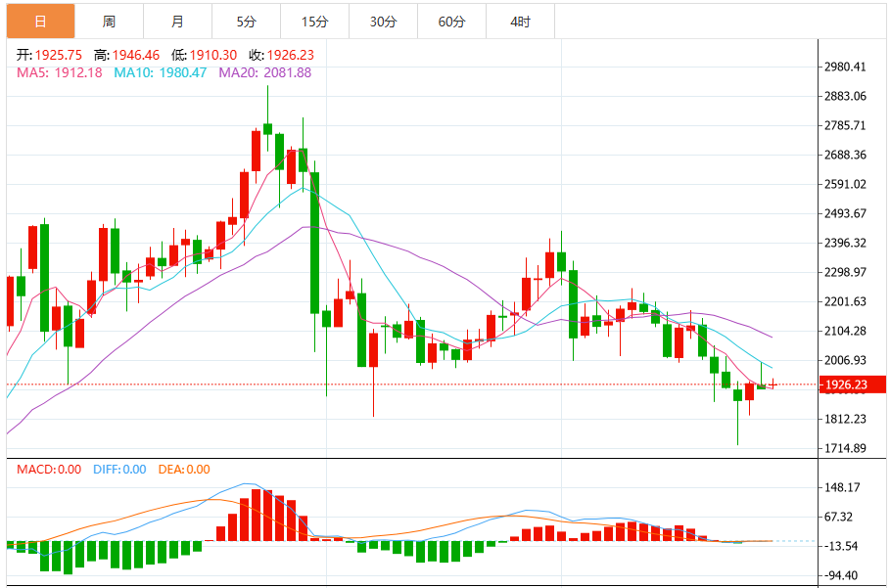Switch to the 月 monthly tab

point(177,22)
